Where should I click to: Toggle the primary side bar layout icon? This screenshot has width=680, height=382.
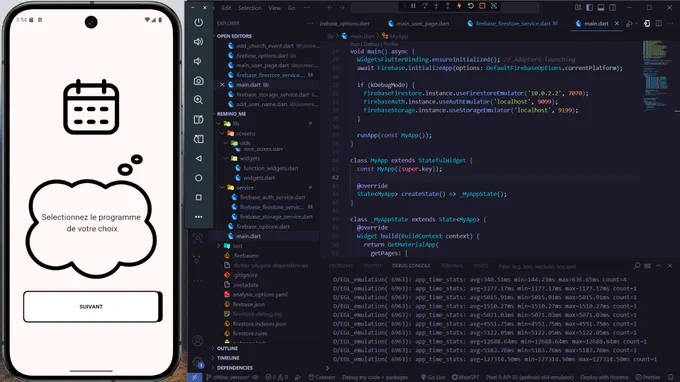click(x=589, y=8)
